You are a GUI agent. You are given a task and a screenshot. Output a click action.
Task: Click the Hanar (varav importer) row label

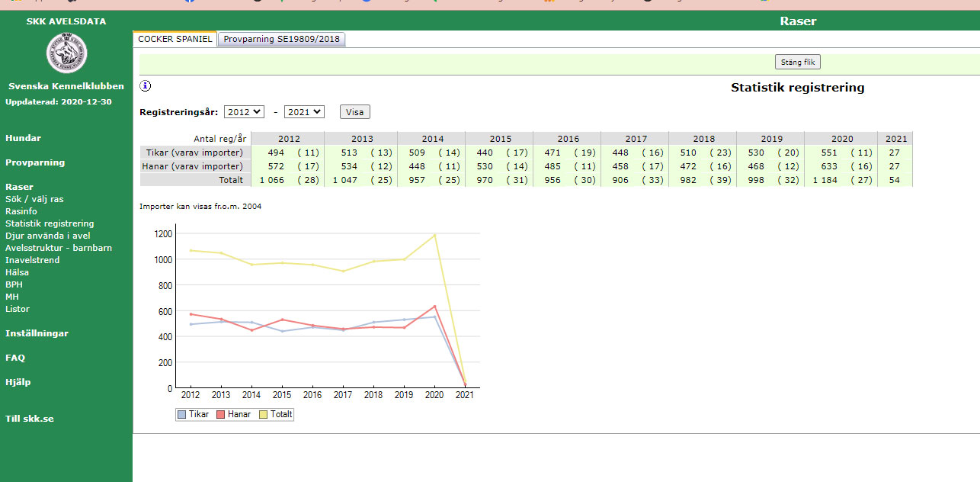[195, 166]
